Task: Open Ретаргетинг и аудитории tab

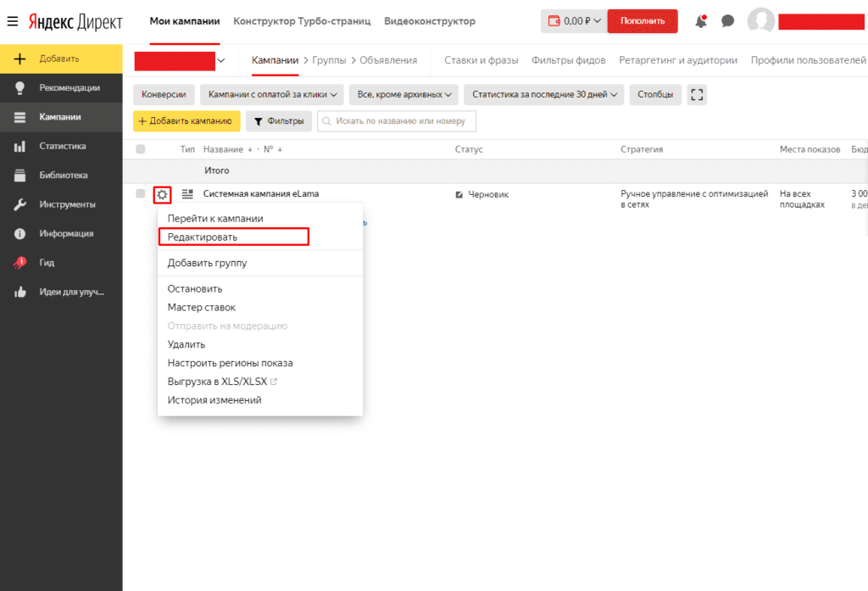Action: (x=678, y=60)
